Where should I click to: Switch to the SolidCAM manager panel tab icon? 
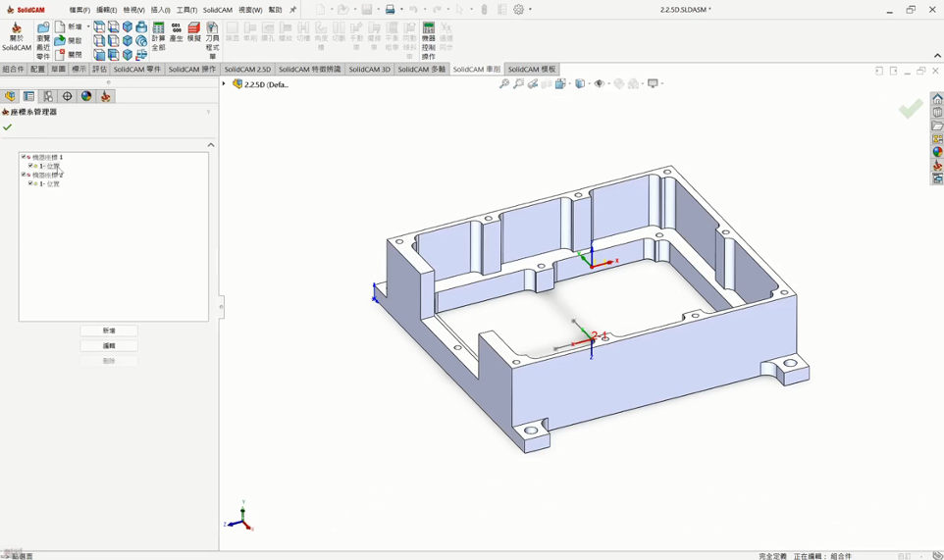(105, 96)
